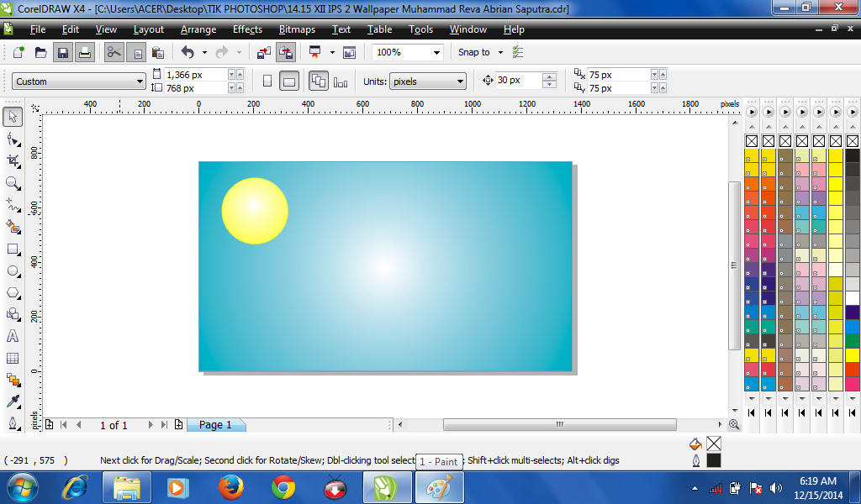The width and height of the screenshot is (861, 504).
Task: Switch to the Page 1 tab
Action: click(216, 425)
